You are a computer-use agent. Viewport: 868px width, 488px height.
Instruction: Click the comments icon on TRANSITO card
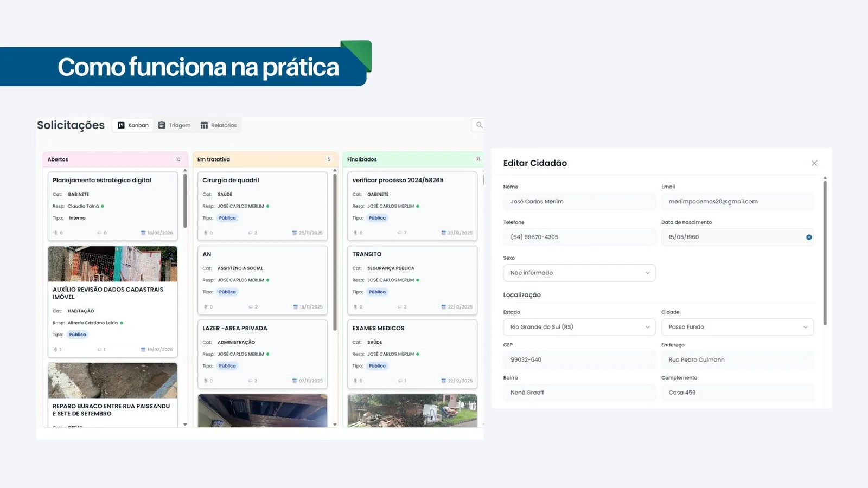400,307
